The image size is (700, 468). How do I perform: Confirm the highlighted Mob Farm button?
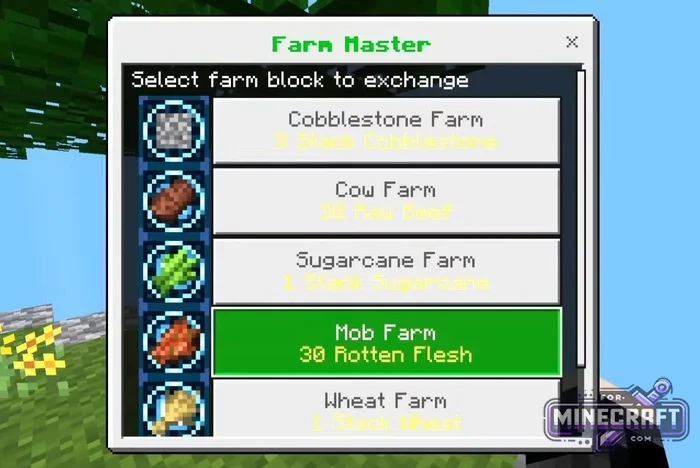[386, 343]
